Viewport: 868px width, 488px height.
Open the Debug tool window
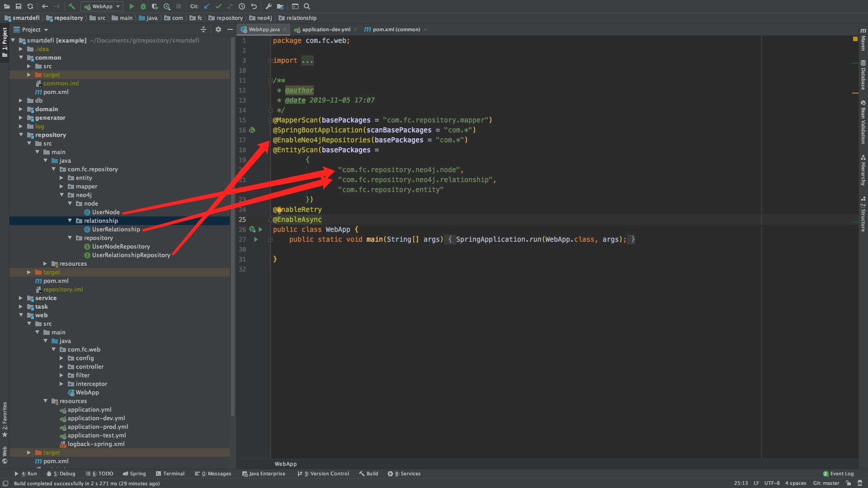pyautogui.click(x=61, y=474)
